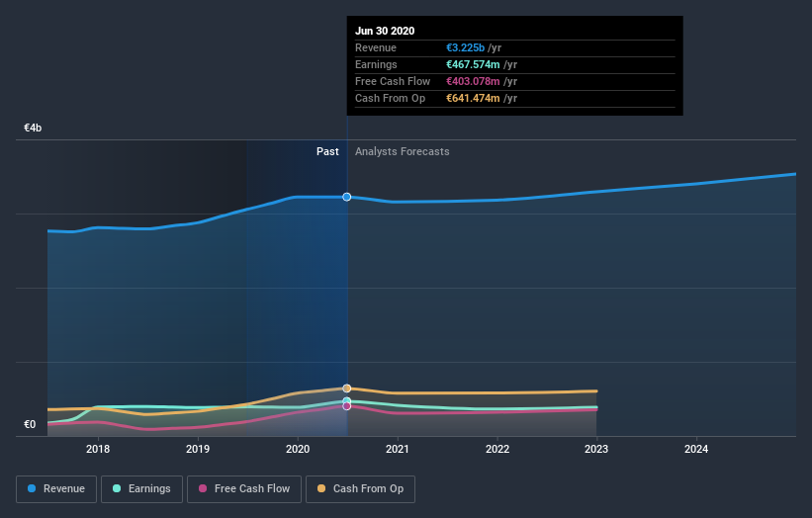The width and height of the screenshot is (812, 518).
Task: Click the €467.574m earnings value in tooltip
Action: [474, 64]
